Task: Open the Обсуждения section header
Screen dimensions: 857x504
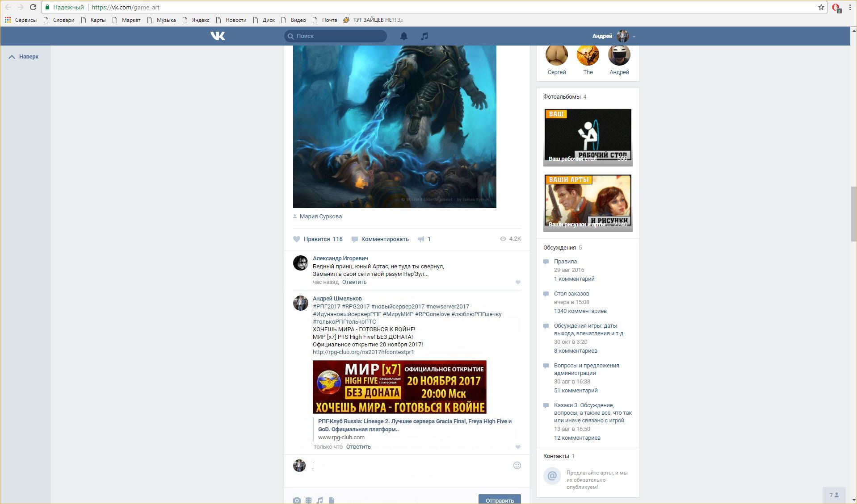Action: 559,248
